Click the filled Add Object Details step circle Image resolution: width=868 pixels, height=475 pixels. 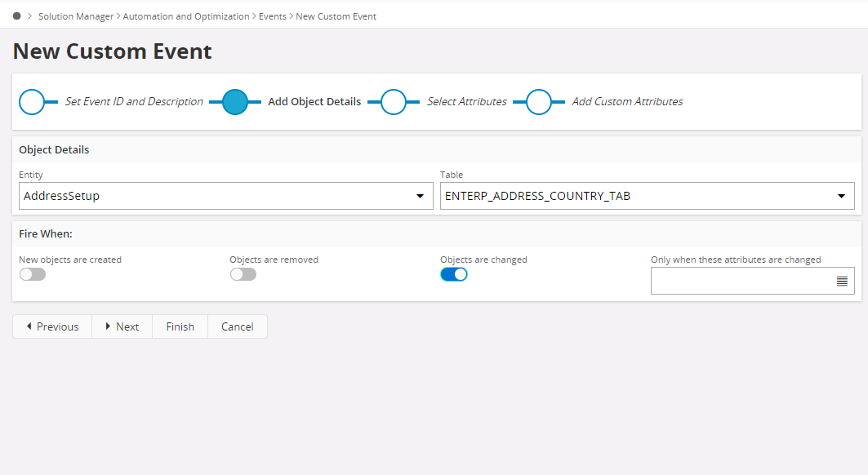(x=235, y=101)
